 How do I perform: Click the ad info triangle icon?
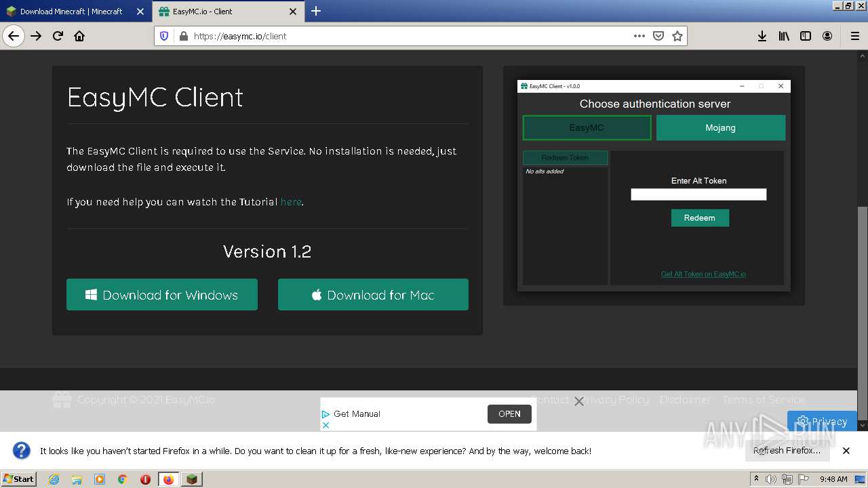(325, 414)
